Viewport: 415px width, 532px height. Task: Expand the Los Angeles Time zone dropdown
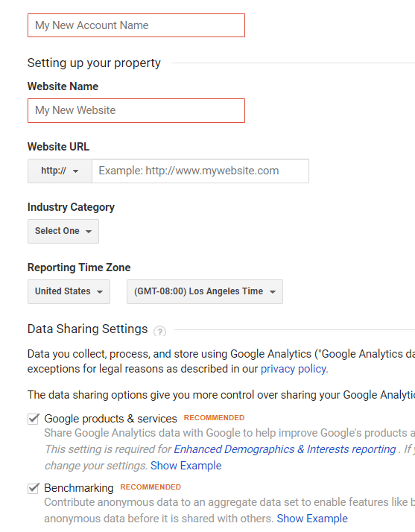[x=205, y=291]
